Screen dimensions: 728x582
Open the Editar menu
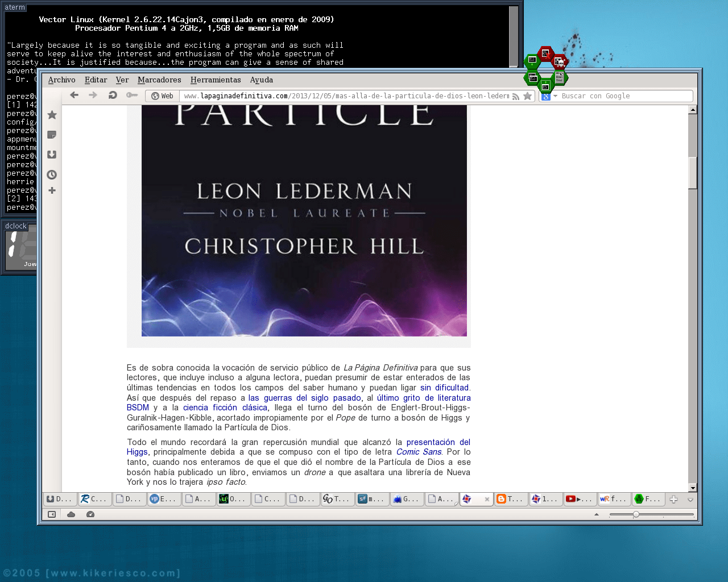click(x=96, y=80)
